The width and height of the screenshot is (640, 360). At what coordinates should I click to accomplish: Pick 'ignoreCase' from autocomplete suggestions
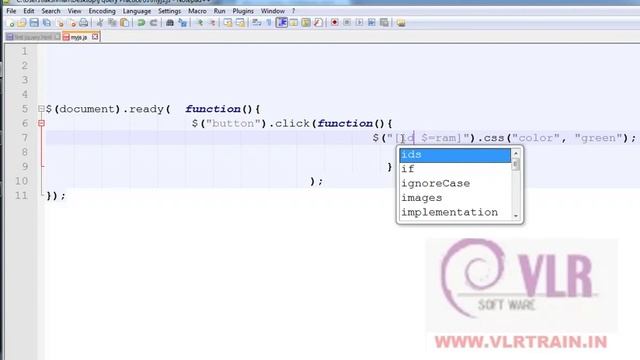click(455, 183)
